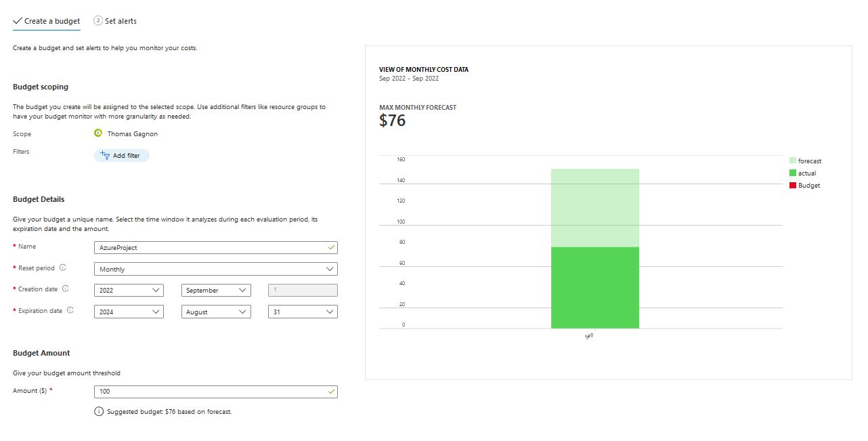Click the Suggested budget info icon
Image resolution: width=868 pixels, height=441 pixels.
click(x=100, y=411)
